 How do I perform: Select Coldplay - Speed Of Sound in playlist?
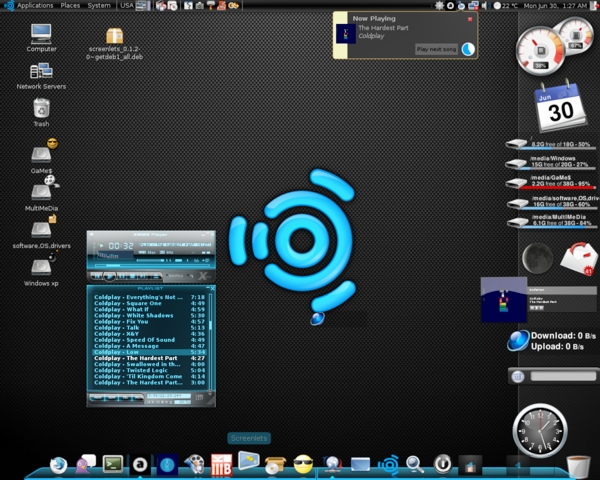[149, 340]
